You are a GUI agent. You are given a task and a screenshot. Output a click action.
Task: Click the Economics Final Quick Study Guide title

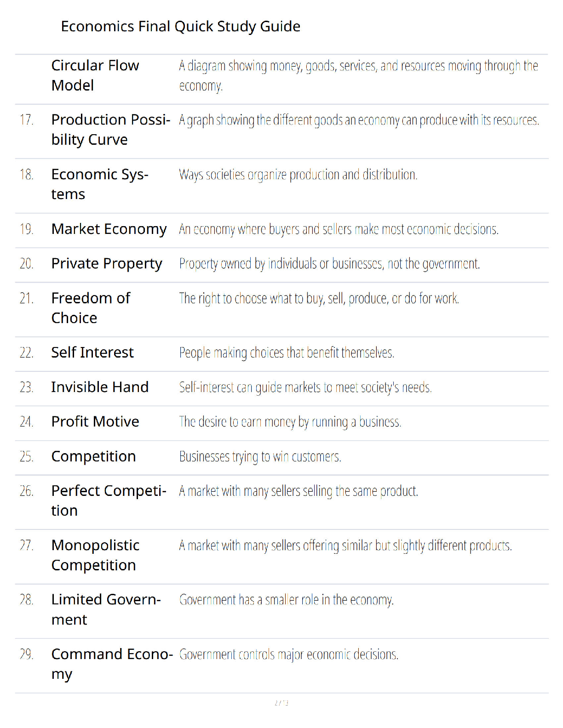[x=180, y=27]
